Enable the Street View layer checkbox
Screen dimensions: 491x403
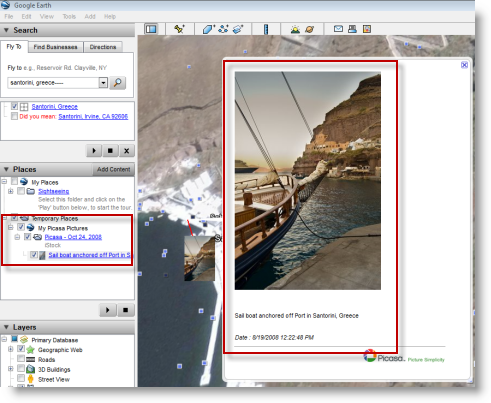pyautogui.click(x=21, y=378)
